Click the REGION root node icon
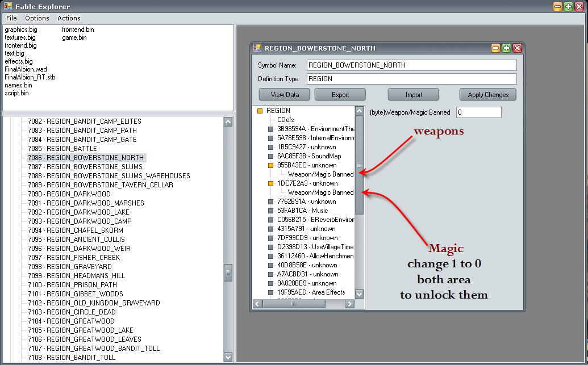This screenshot has height=365, width=588. tap(260, 111)
